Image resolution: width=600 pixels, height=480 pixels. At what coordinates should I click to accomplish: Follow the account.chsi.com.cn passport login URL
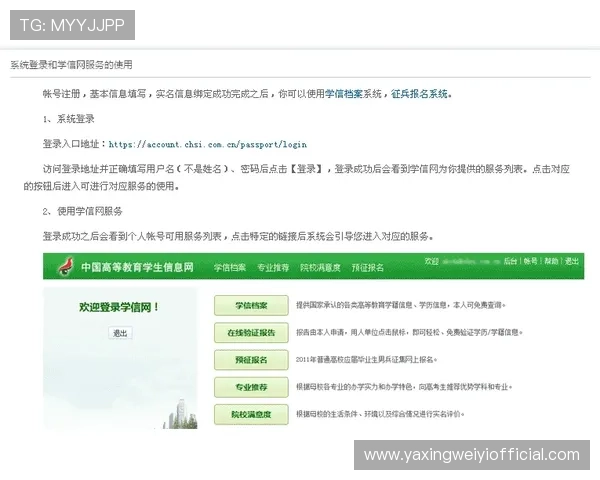coord(208,144)
